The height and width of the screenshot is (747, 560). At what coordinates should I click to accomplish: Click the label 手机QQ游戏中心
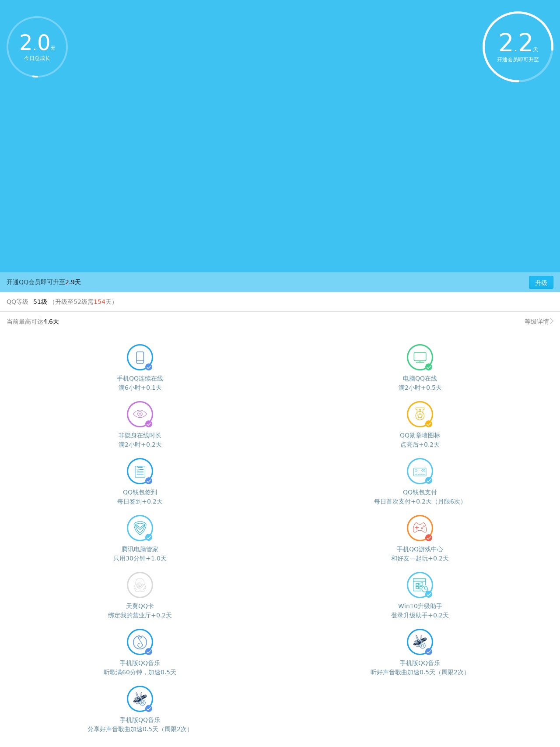[x=420, y=549]
